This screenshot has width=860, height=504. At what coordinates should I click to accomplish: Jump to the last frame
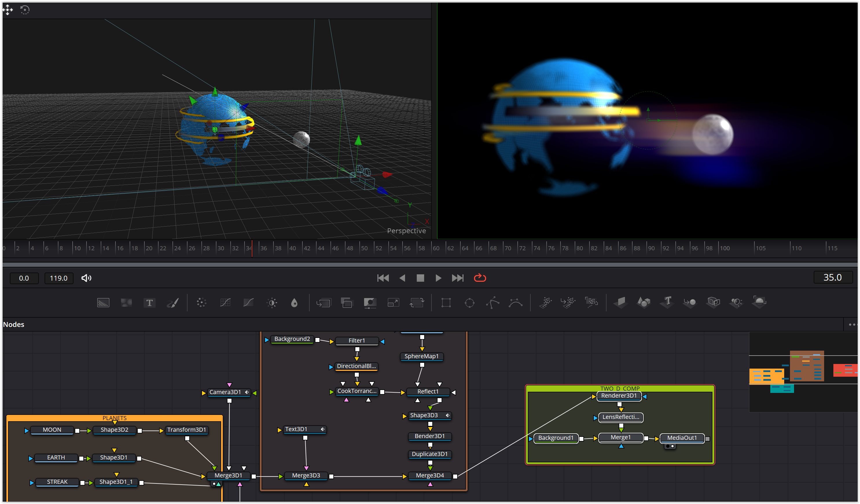click(458, 278)
